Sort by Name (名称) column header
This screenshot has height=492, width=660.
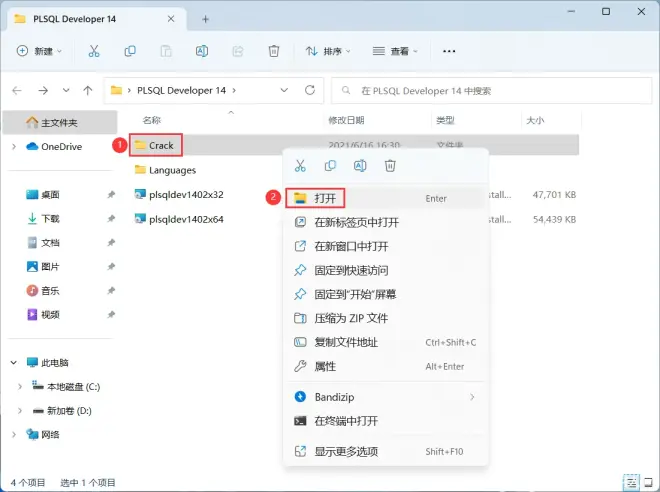152,120
